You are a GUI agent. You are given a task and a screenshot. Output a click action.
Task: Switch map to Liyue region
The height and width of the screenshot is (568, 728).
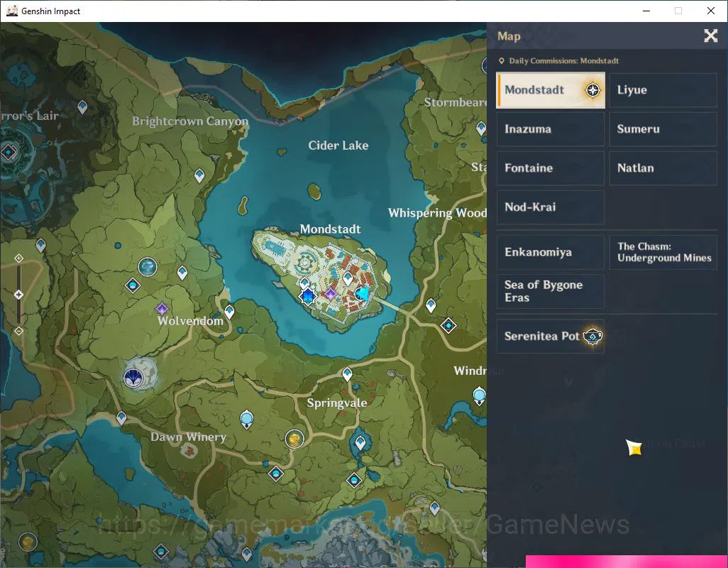click(x=663, y=90)
